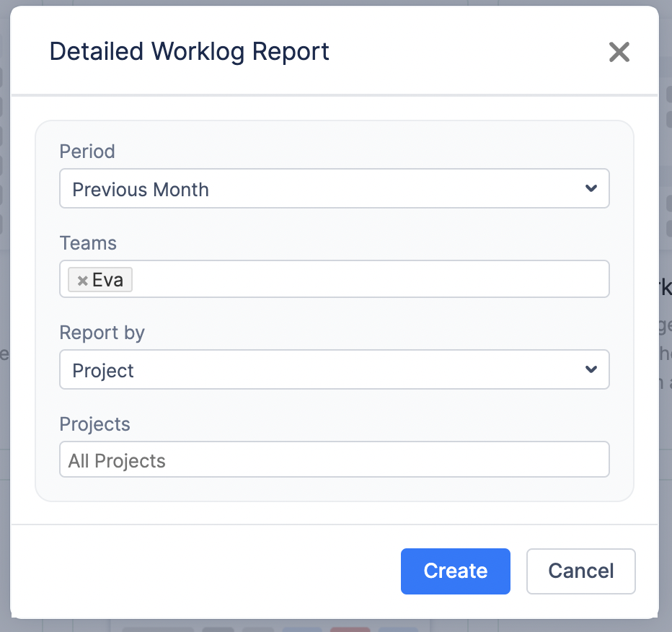Click the Period field label
Viewport: 672px width, 632px height.
[x=87, y=152]
